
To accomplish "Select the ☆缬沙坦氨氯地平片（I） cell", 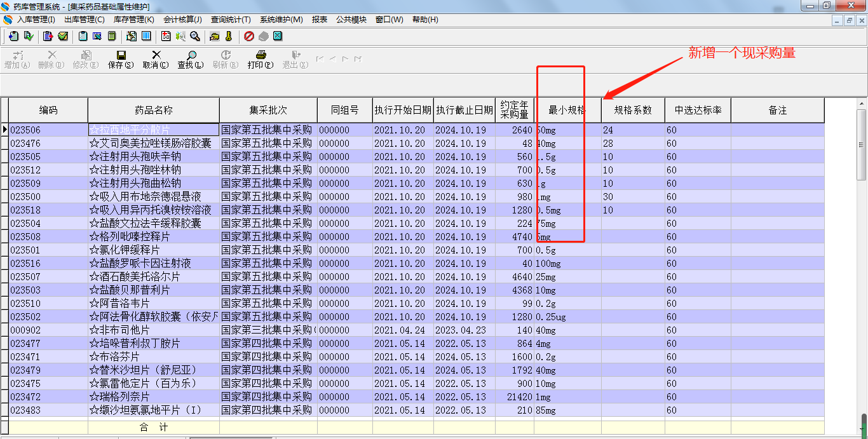I will click(x=154, y=410).
